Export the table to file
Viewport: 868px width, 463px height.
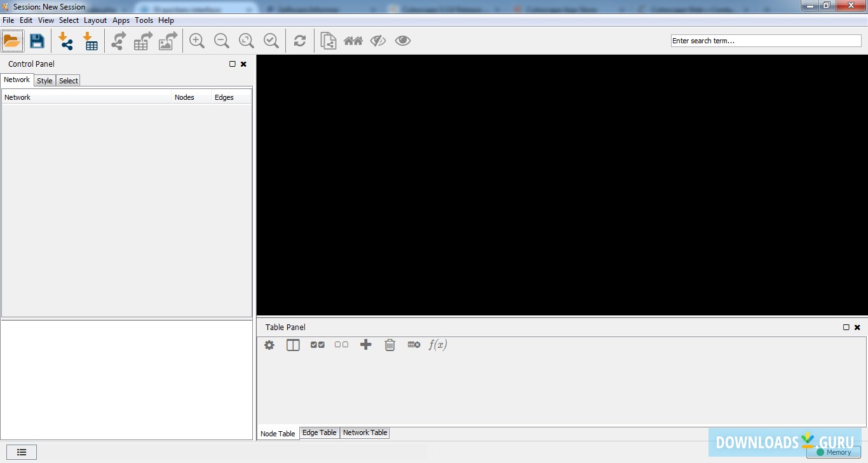click(143, 41)
